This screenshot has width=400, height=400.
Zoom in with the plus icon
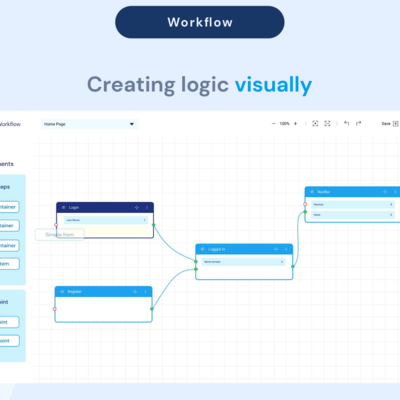click(295, 124)
